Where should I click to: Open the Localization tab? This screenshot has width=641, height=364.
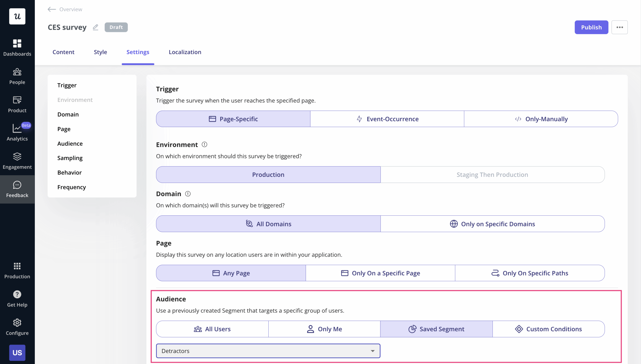[x=185, y=52]
